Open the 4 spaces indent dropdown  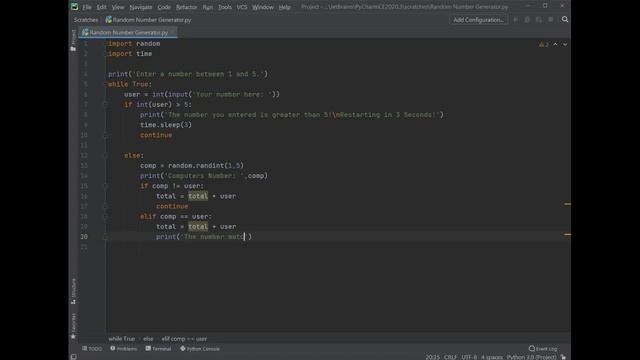pyautogui.click(x=491, y=357)
